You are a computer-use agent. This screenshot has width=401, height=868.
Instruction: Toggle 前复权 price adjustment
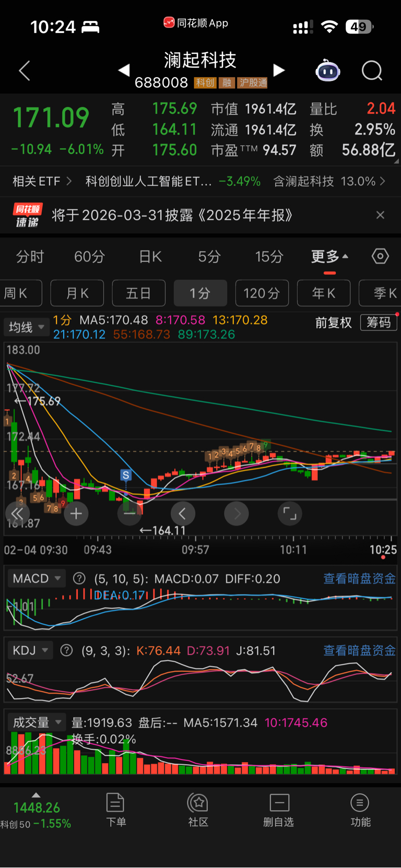[x=333, y=323]
